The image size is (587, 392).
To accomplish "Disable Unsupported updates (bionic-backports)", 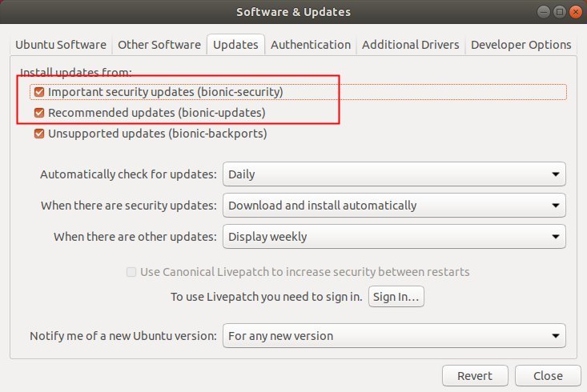I will pos(39,134).
